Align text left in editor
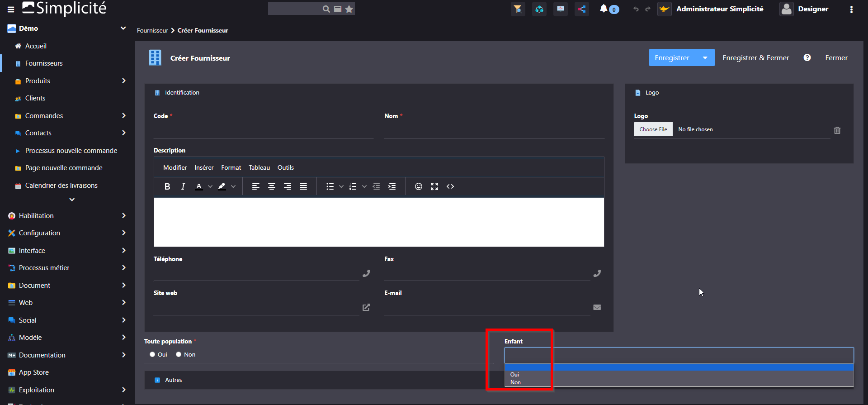Viewport: 868px width, 405px height. click(x=255, y=186)
